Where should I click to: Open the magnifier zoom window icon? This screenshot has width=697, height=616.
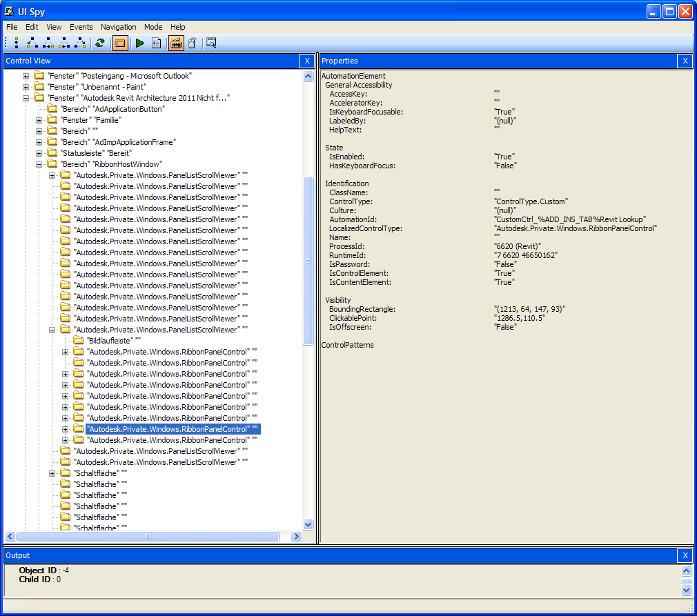pos(212,43)
